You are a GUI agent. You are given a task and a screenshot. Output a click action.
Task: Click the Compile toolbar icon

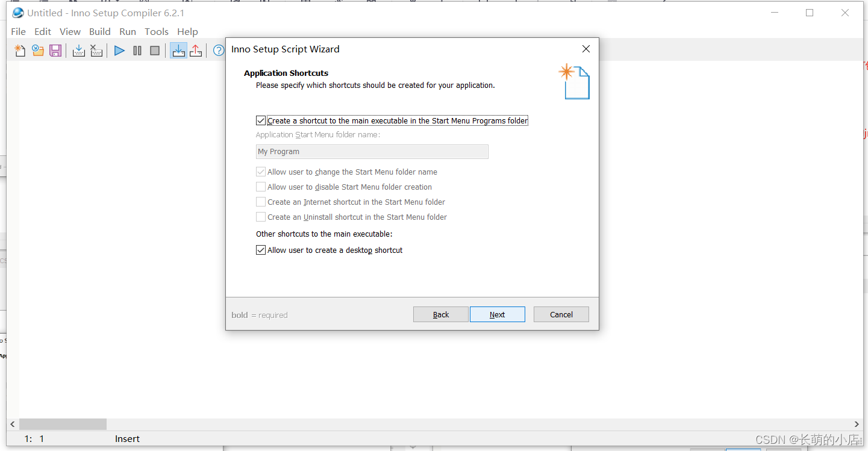pyautogui.click(x=78, y=51)
